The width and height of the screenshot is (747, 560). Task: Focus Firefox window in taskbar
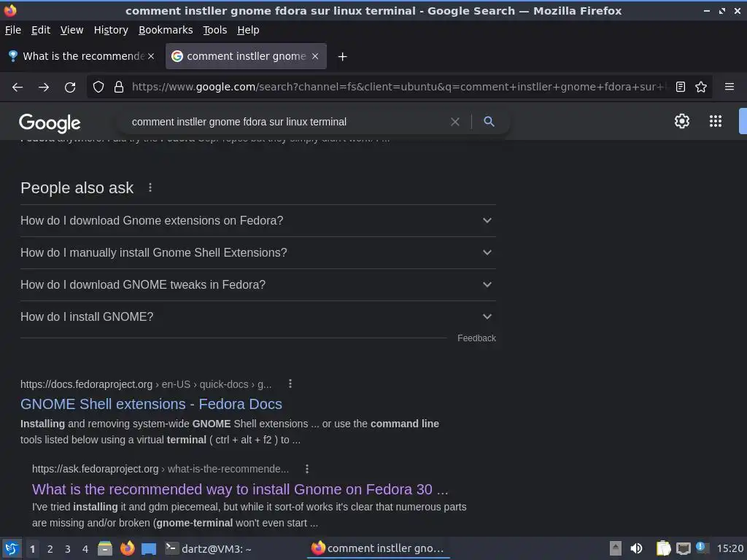point(379,548)
